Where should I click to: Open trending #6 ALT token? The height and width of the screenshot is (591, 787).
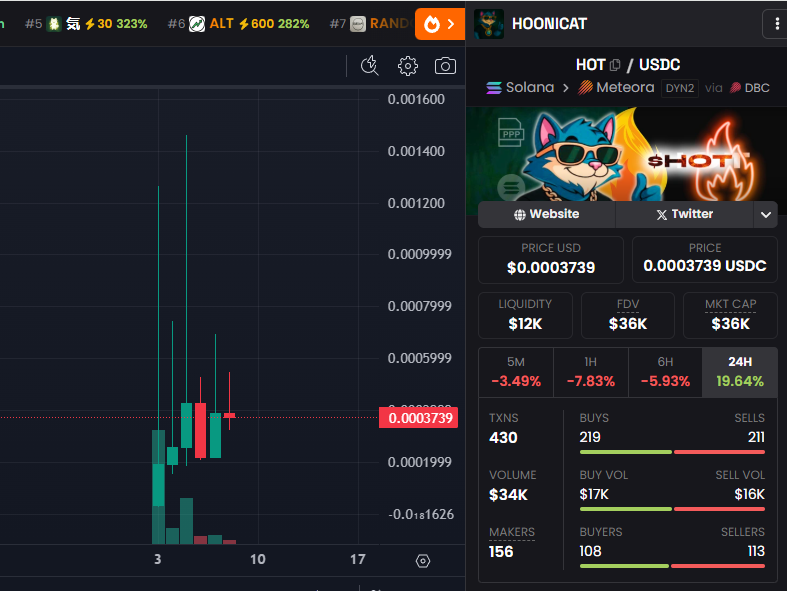pos(238,24)
